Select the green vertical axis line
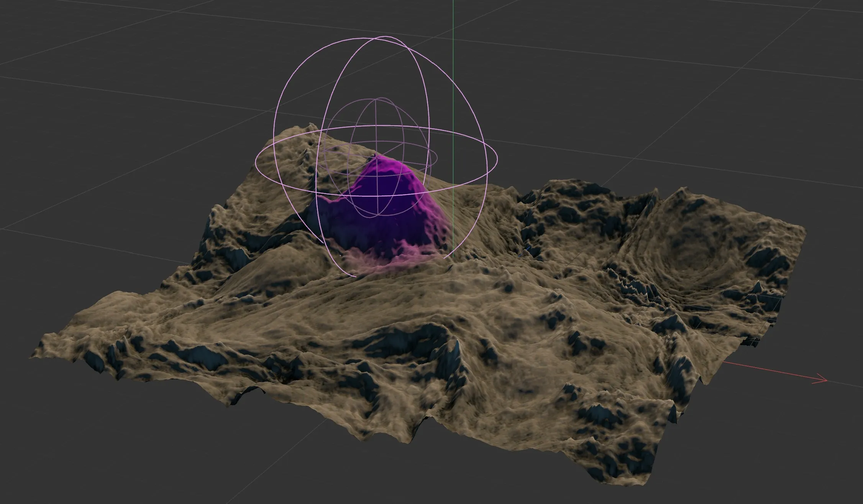This screenshot has height=504, width=863. 453,57
